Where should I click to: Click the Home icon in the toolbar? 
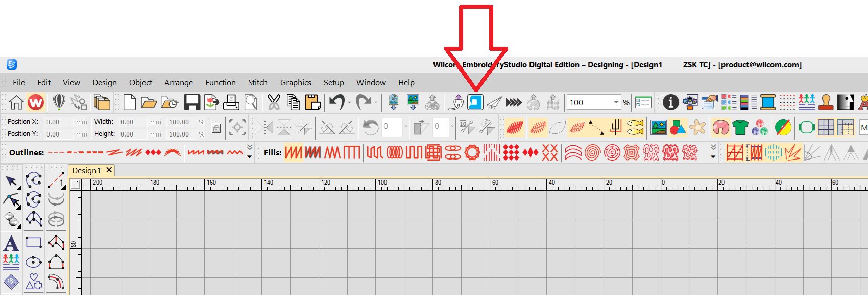click(x=16, y=102)
